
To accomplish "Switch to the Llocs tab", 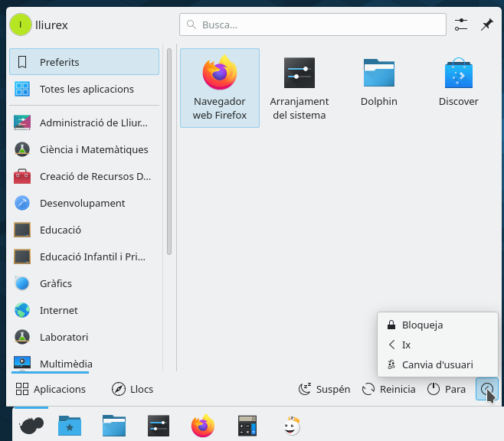I will 133,389.
